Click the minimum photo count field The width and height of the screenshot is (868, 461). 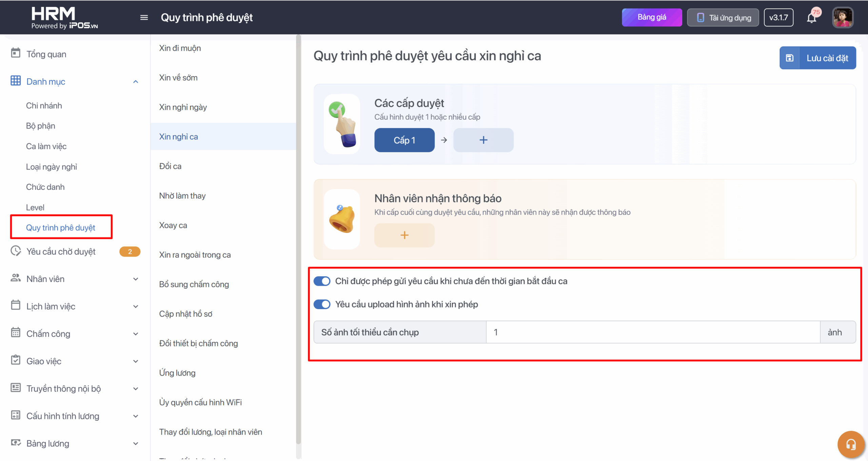click(653, 332)
